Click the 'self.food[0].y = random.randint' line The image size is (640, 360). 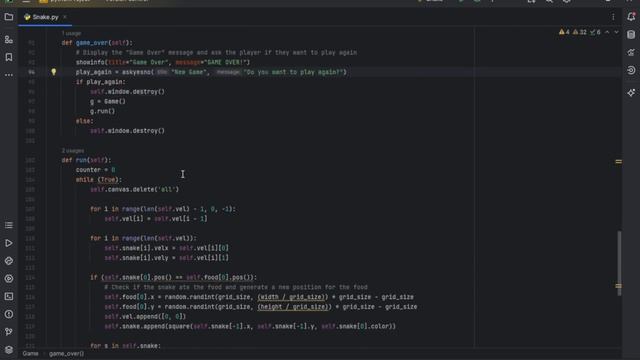click(261, 307)
